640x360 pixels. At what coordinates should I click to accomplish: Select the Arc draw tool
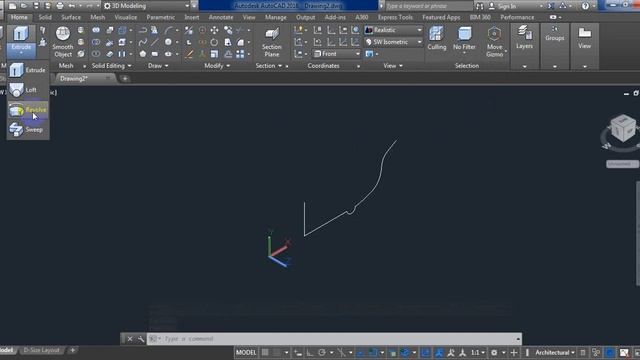(x=169, y=30)
